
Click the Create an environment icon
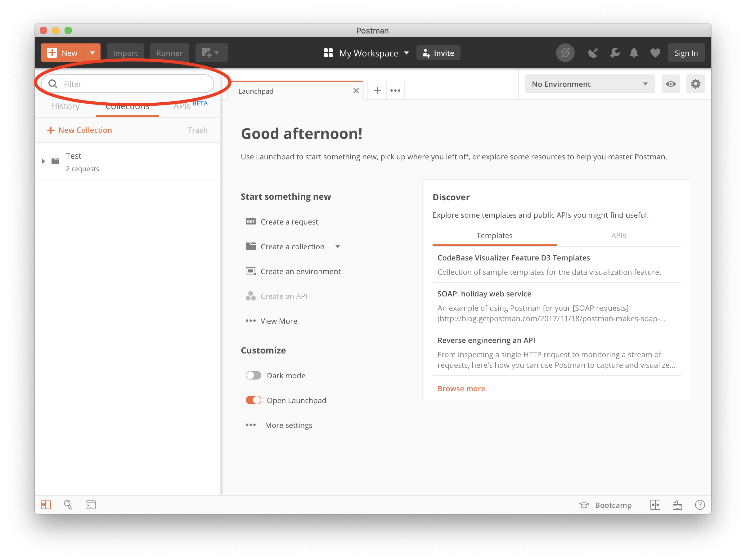click(x=250, y=271)
